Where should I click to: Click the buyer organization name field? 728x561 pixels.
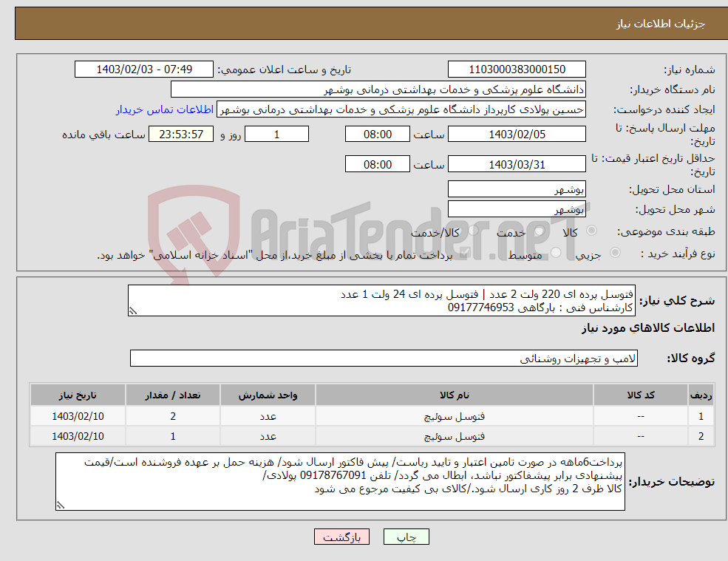click(x=378, y=89)
